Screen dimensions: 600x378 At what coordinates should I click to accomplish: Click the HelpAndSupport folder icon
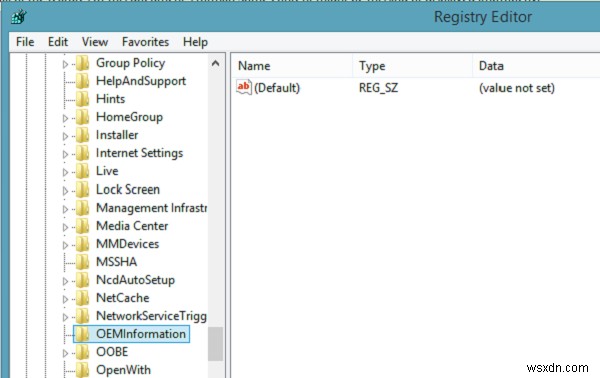[x=82, y=81]
